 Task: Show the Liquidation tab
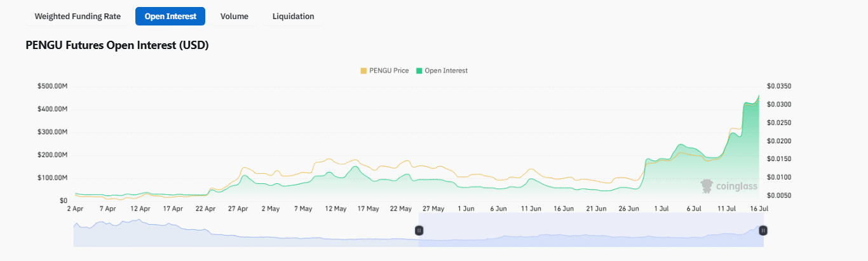[294, 17]
